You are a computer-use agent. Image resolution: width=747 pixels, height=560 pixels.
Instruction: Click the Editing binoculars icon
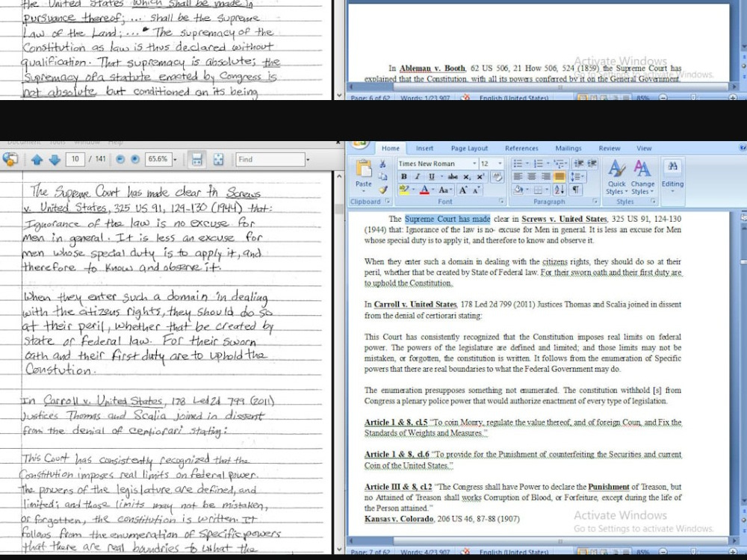pos(673,167)
